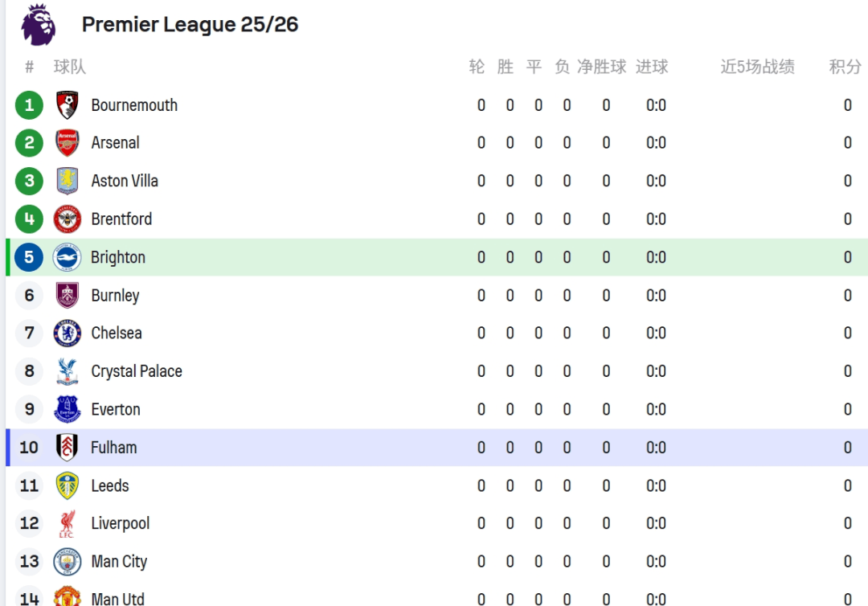The height and width of the screenshot is (606, 868).
Task: Click the Arsenal club crest
Action: click(x=68, y=143)
